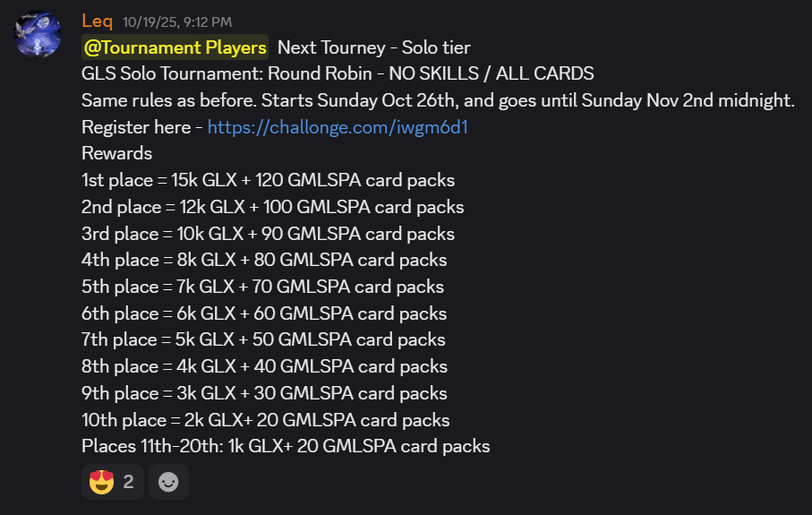Toggle the heart-eyes emoji reaction
The width and height of the screenshot is (812, 515).
[113, 482]
